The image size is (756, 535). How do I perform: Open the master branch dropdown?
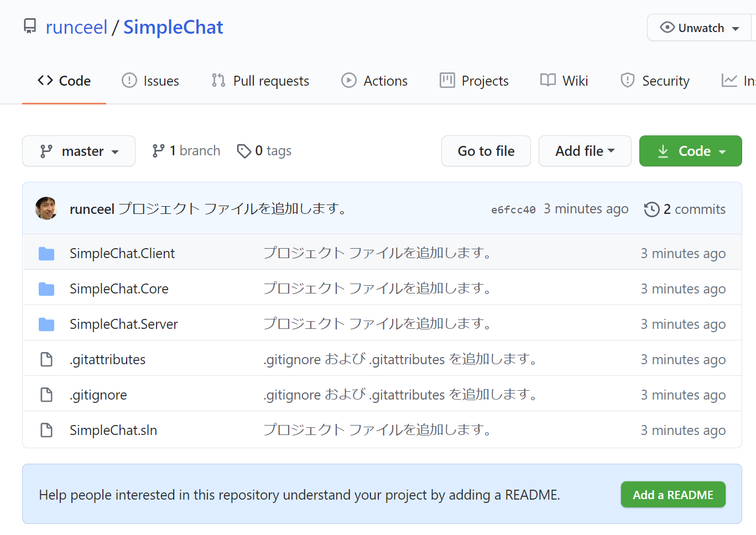(79, 151)
